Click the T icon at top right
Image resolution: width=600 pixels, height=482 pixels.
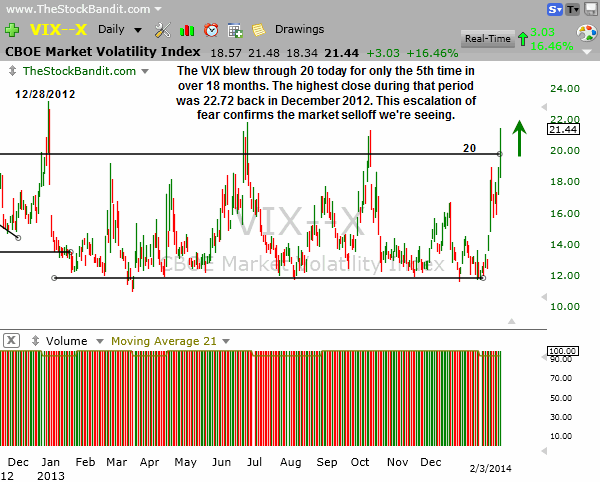click(x=572, y=9)
